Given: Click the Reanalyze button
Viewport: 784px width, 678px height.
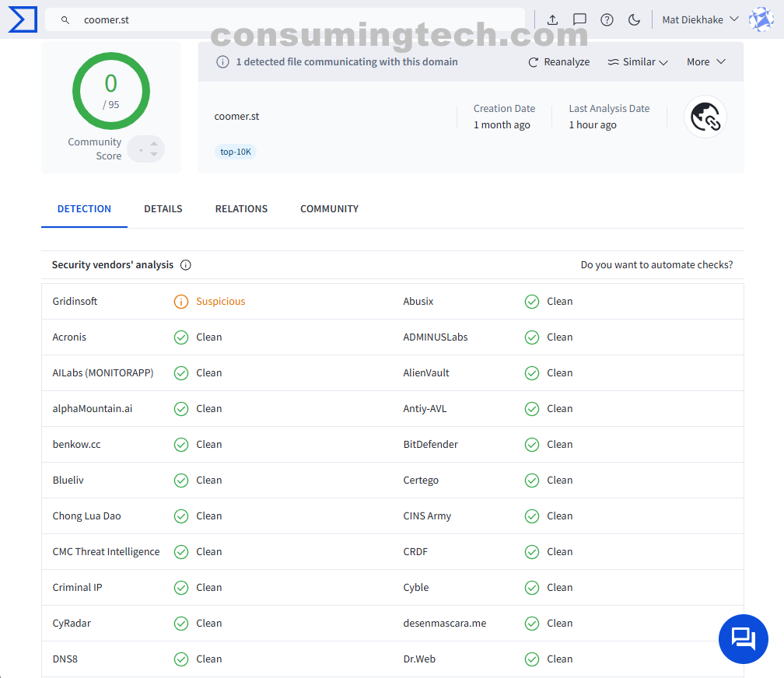Looking at the screenshot, I should coord(559,62).
